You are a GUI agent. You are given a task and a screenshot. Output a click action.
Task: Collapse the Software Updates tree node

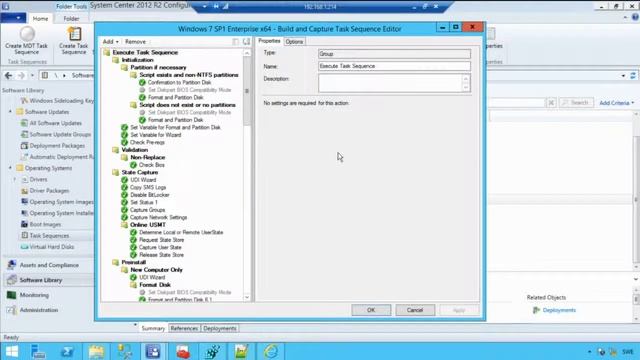(11, 112)
